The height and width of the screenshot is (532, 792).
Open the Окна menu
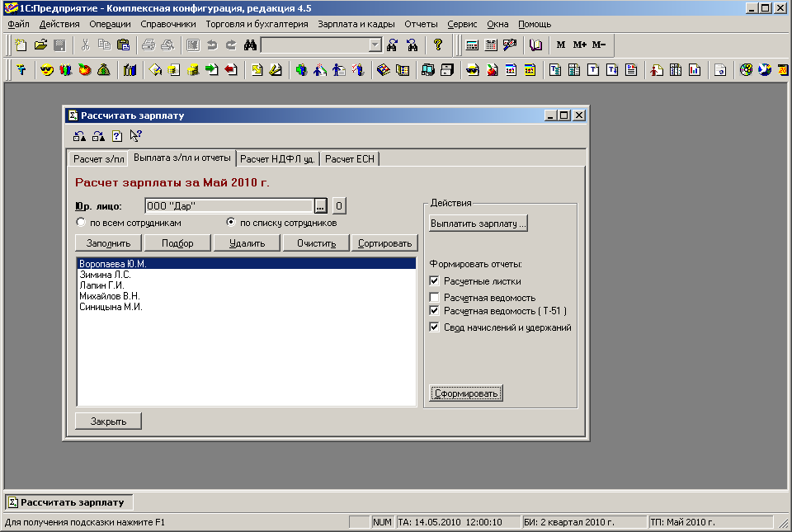[x=498, y=24]
